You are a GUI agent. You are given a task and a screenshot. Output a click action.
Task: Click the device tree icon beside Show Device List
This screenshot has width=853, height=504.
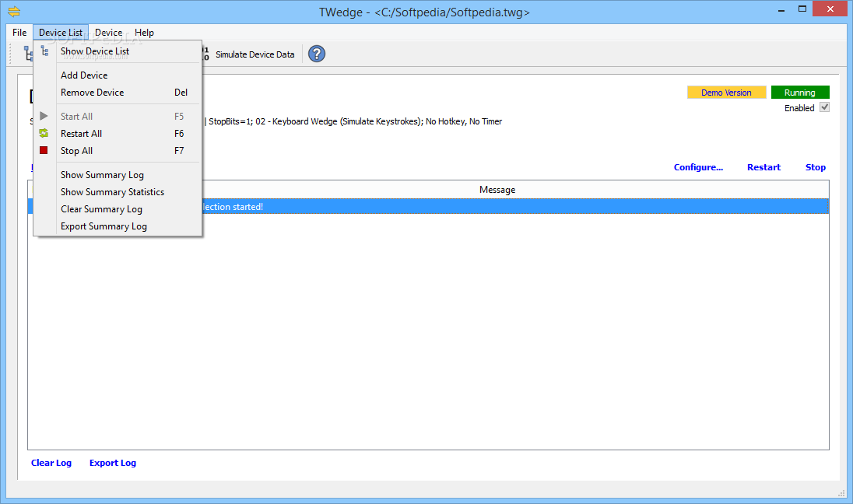click(x=44, y=51)
